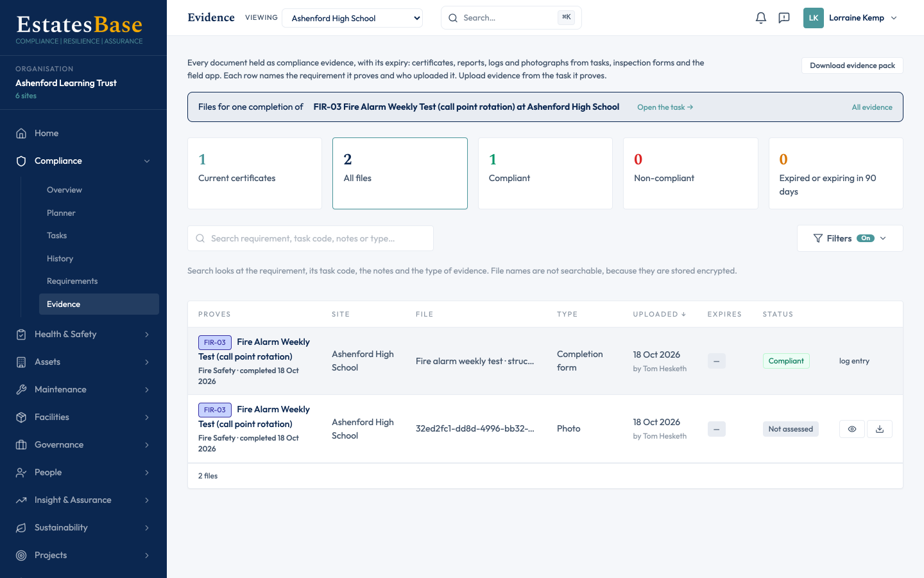The image size is (924, 578).
Task: Sort by the Uploaded column header
Action: click(x=660, y=315)
